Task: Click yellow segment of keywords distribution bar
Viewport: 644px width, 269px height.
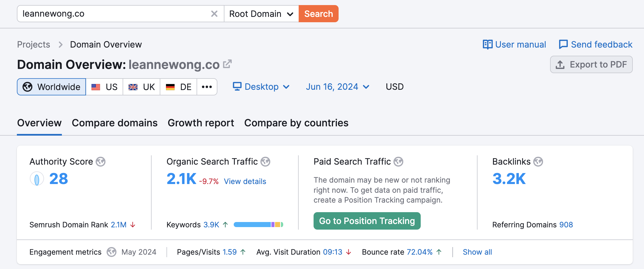Action: [x=278, y=225]
